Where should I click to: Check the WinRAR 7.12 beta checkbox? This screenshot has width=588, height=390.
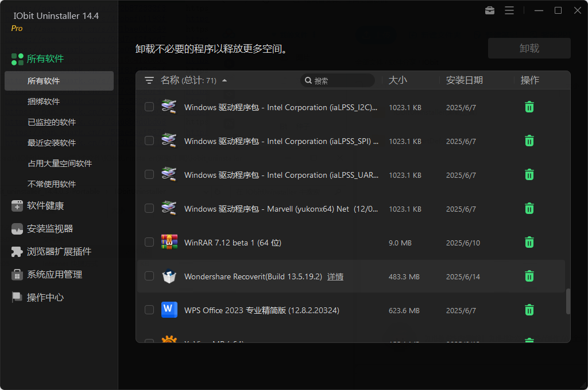tap(149, 242)
